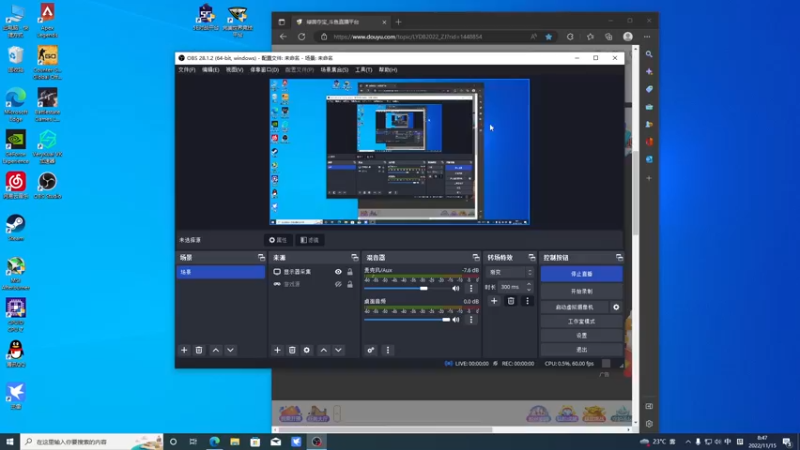Image resolution: width=800 pixels, height=450 pixels.
Task: Open QQ penguin desktop icon
Action: 16,354
